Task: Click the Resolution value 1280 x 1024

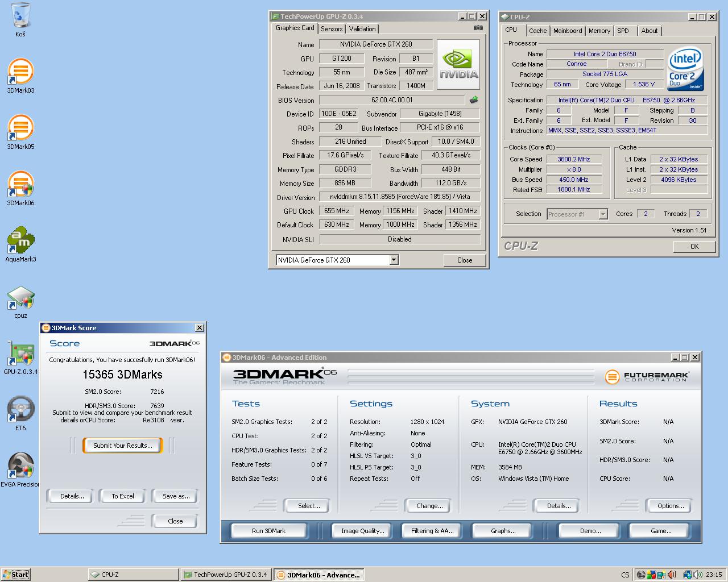Action: [427, 422]
